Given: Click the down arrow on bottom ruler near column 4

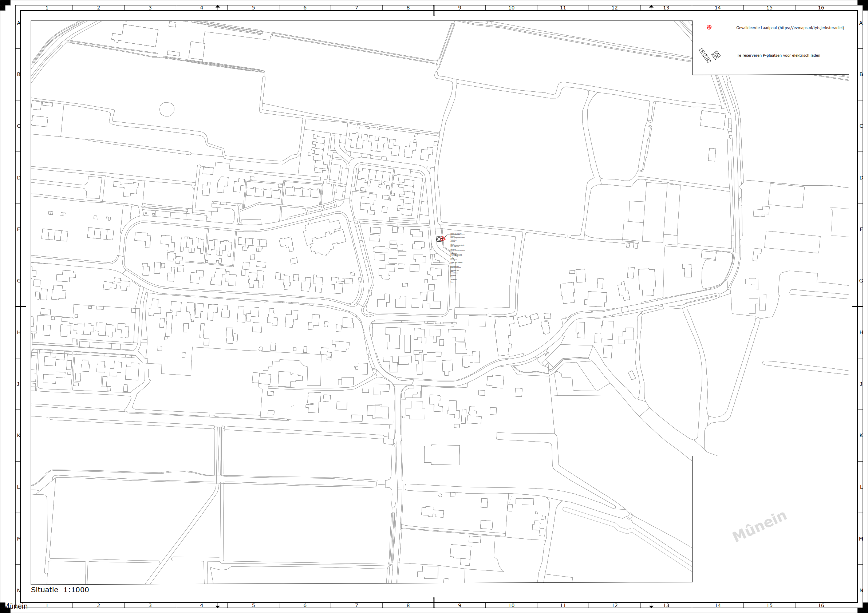Looking at the screenshot, I should (218, 606).
